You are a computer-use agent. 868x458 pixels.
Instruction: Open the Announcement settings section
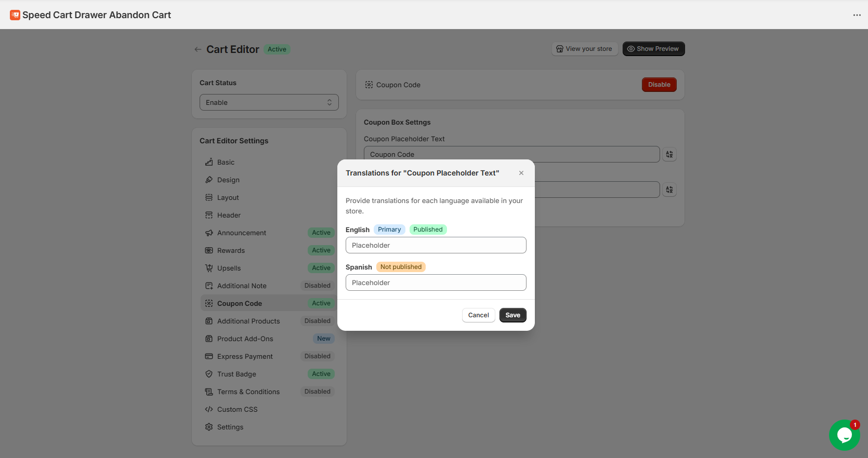[241, 233]
